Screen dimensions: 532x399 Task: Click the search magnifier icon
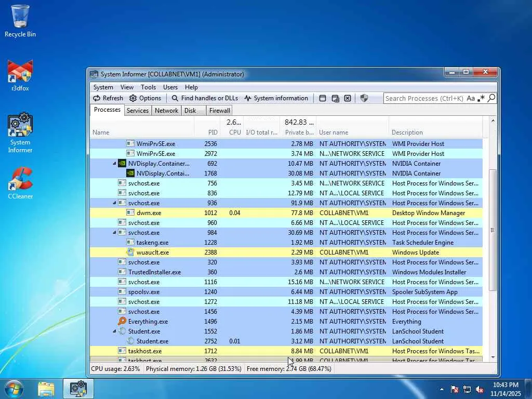(491, 98)
